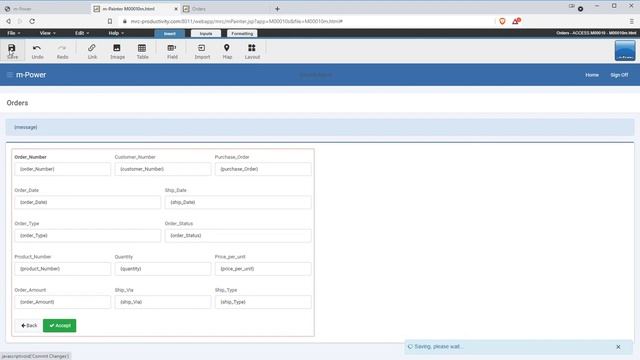Switch to the Formatting tab
This screenshot has height=360, width=640.
tap(242, 33)
